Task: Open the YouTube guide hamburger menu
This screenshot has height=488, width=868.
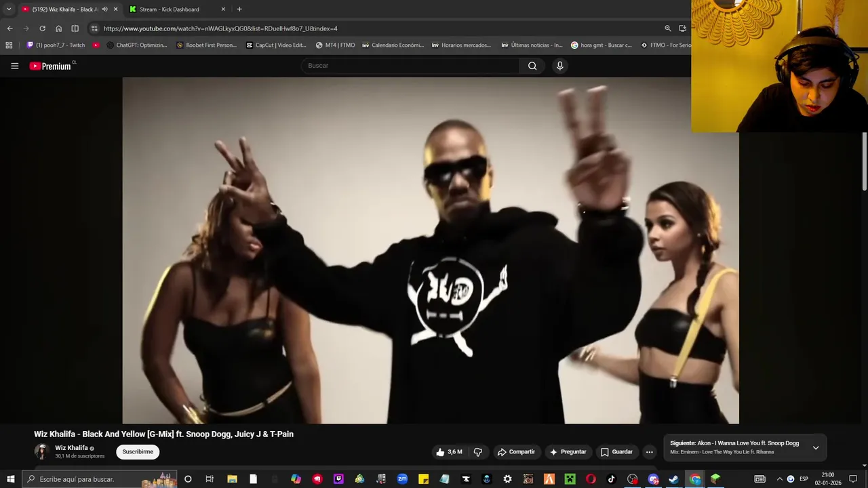Action: click(14, 66)
